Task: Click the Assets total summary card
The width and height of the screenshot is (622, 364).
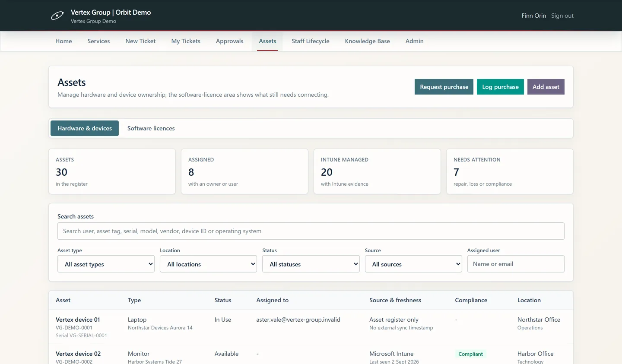Action: (112, 171)
